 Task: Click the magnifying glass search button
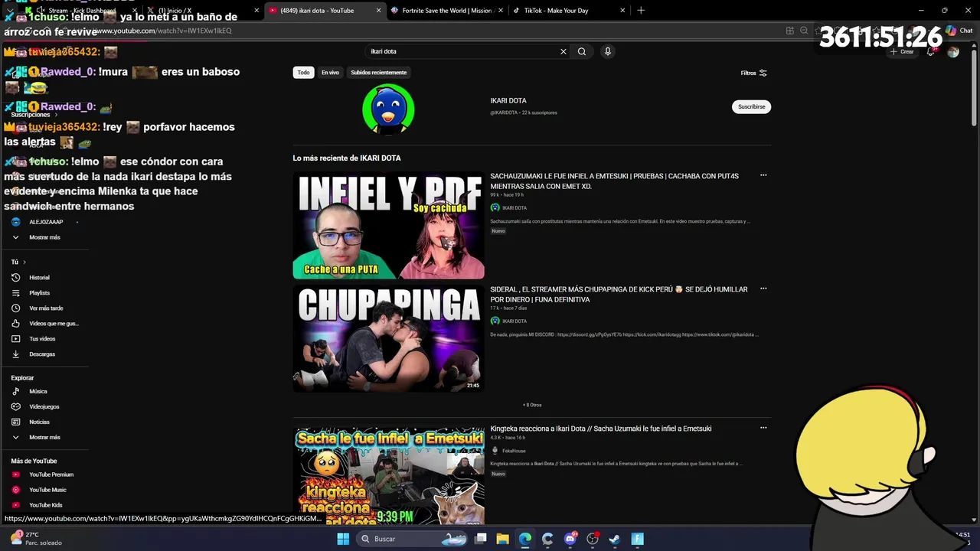[582, 51]
